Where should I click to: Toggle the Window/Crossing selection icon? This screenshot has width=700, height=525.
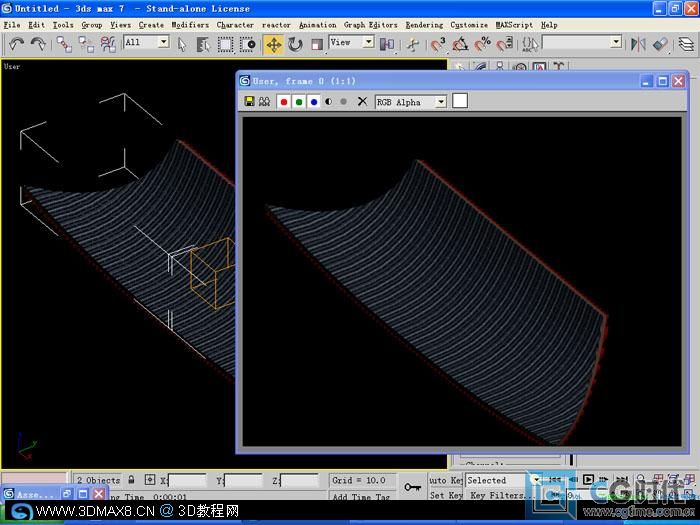[x=248, y=44]
